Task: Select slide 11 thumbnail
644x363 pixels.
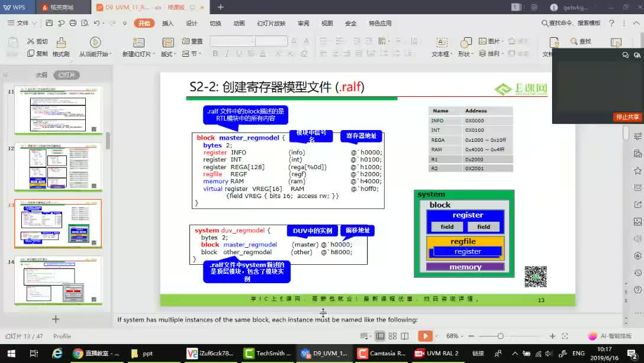Action: click(58, 109)
